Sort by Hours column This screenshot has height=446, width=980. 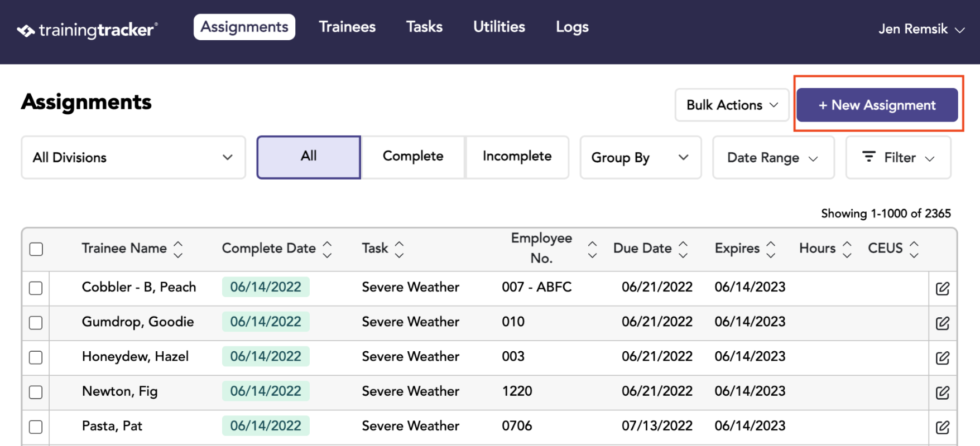pyautogui.click(x=847, y=249)
